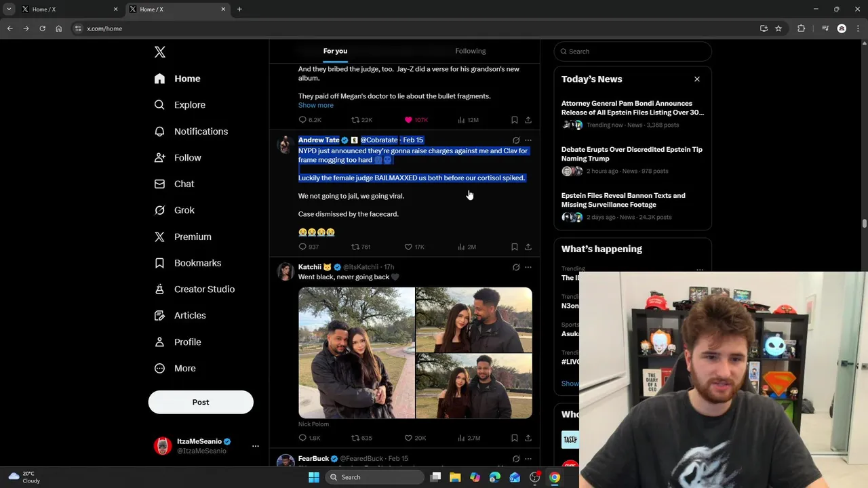868x488 pixels.
Task: Open Articles in the sidebar
Action: 180,315
